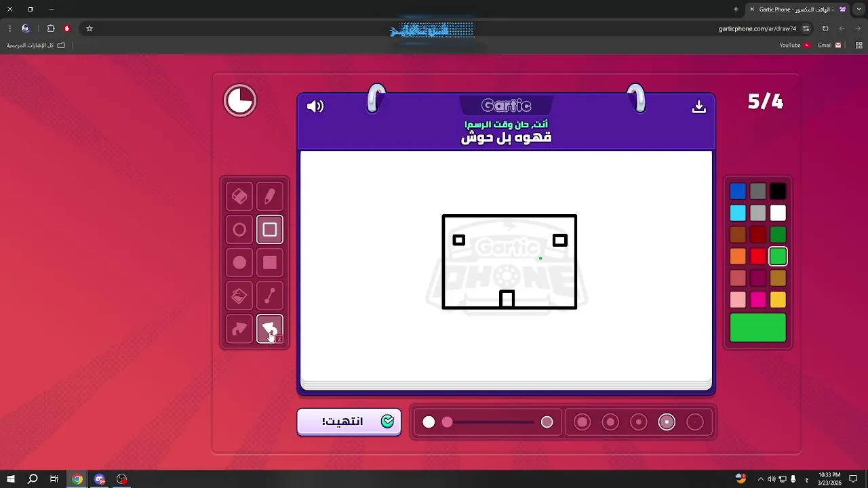Pick the paint bucket fill tool
The height and width of the screenshot is (488, 868).
pyautogui.click(x=239, y=296)
